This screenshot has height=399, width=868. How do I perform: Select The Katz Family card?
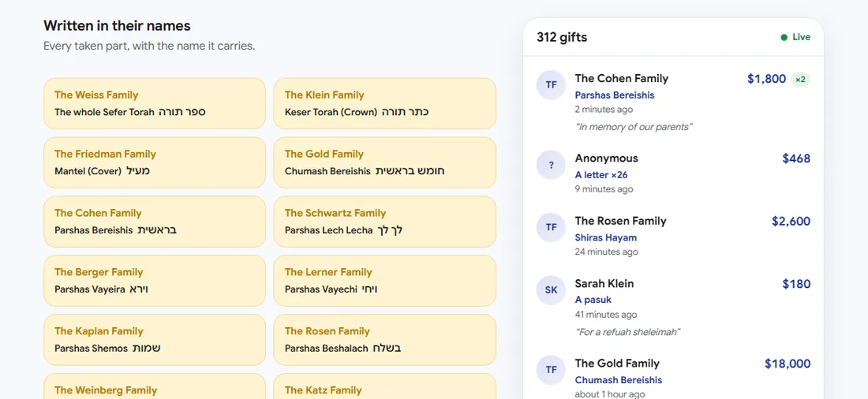pos(385,386)
